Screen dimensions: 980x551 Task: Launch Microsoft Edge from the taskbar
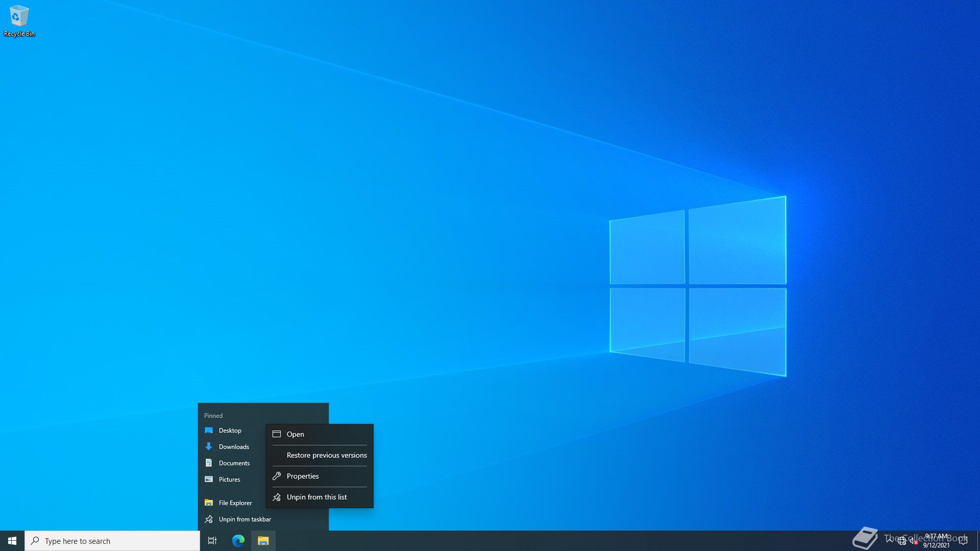click(238, 541)
